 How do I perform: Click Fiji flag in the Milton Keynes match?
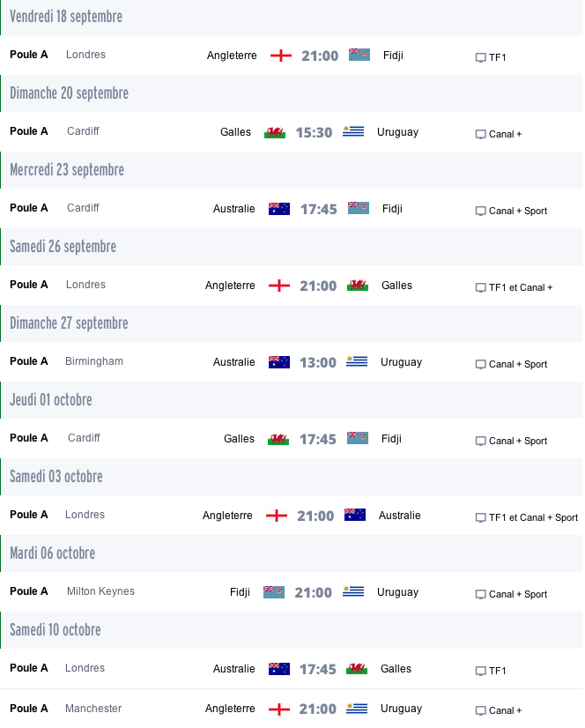[274, 592]
